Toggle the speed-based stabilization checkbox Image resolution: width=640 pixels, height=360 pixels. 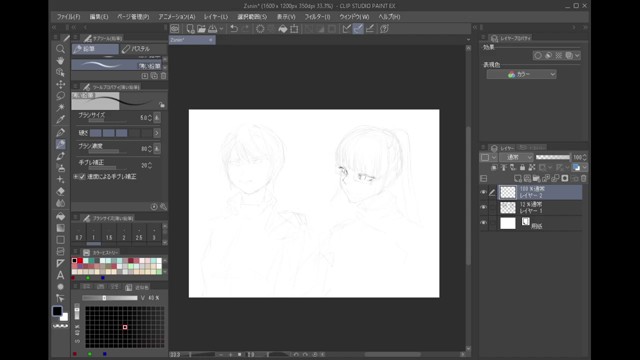82,177
